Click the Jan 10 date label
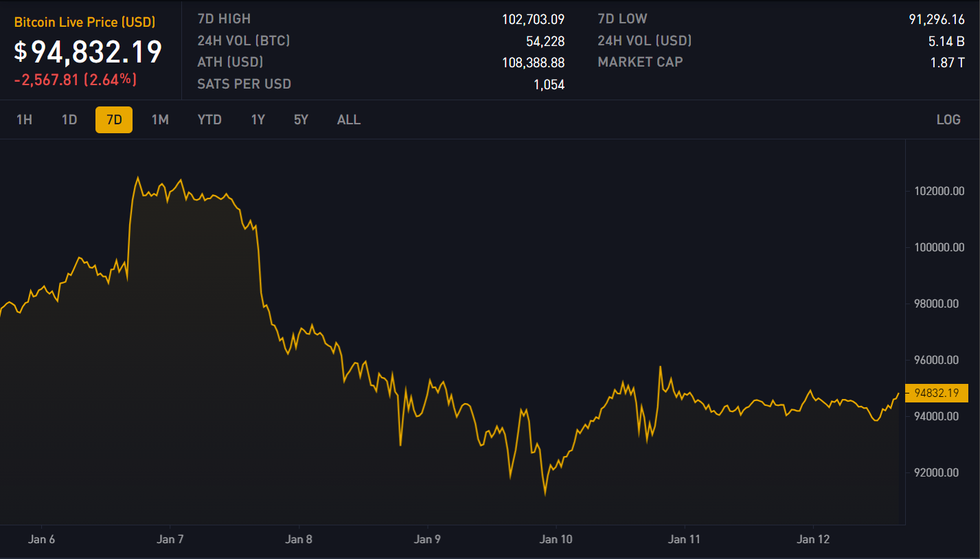The width and height of the screenshot is (980, 559). click(556, 540)
